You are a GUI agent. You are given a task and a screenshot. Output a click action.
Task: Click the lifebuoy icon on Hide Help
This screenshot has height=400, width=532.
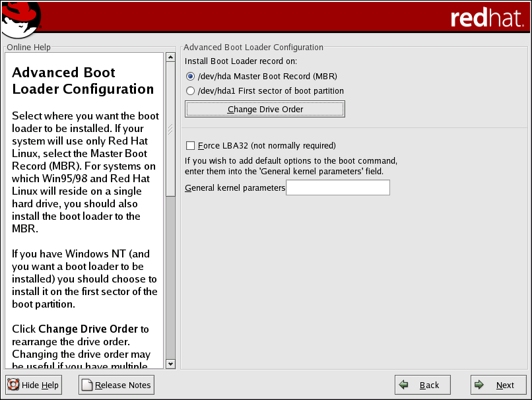click(13, 385)
